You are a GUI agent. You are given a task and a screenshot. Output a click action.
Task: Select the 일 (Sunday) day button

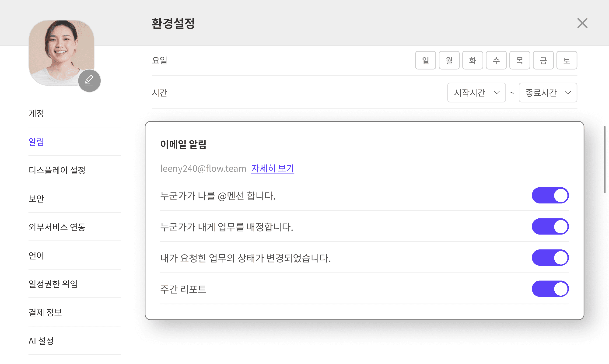click(425, 60)
